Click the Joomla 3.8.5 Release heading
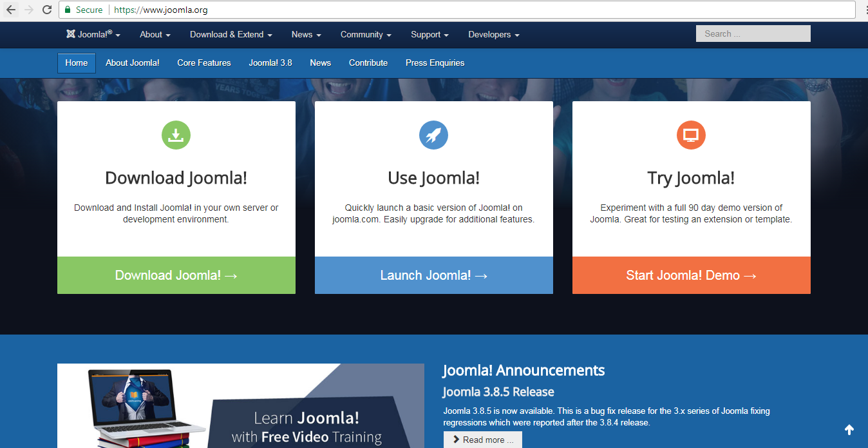Viewport: 868px width, 448px height. coord(498,392)
